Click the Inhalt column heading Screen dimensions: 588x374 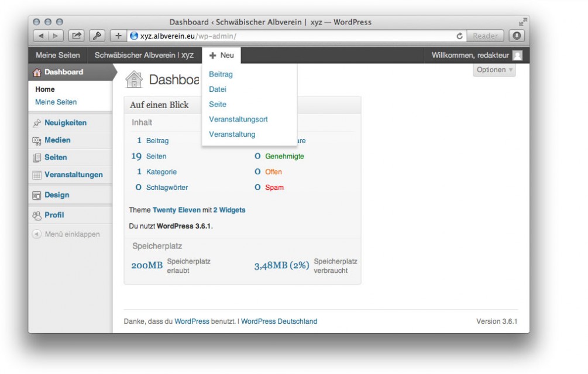142,122
